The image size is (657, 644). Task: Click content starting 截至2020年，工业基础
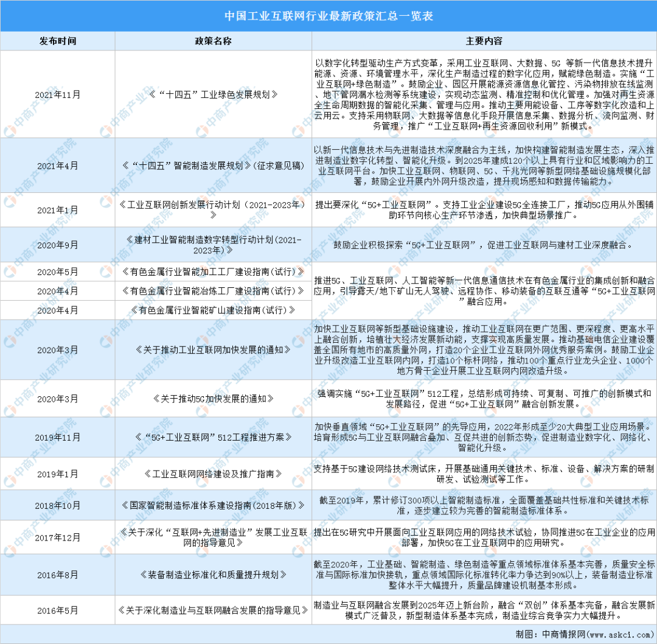coord(484,575)
